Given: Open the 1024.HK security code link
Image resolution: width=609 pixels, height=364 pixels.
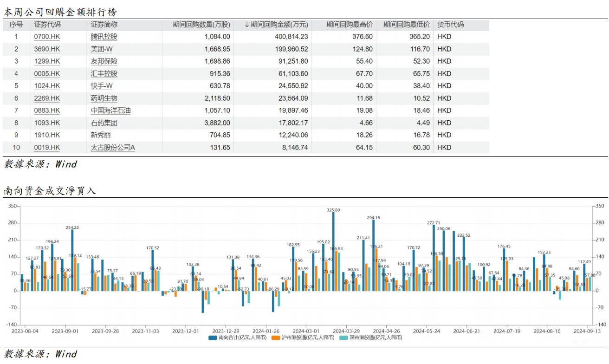Looking at the screenshot, I should coord(47,86).
